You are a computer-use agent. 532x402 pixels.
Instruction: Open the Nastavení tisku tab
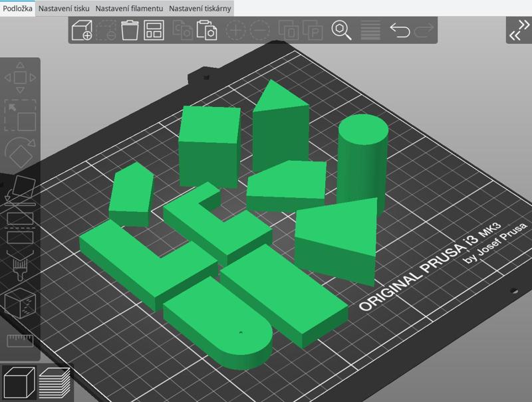coord(64,9)
